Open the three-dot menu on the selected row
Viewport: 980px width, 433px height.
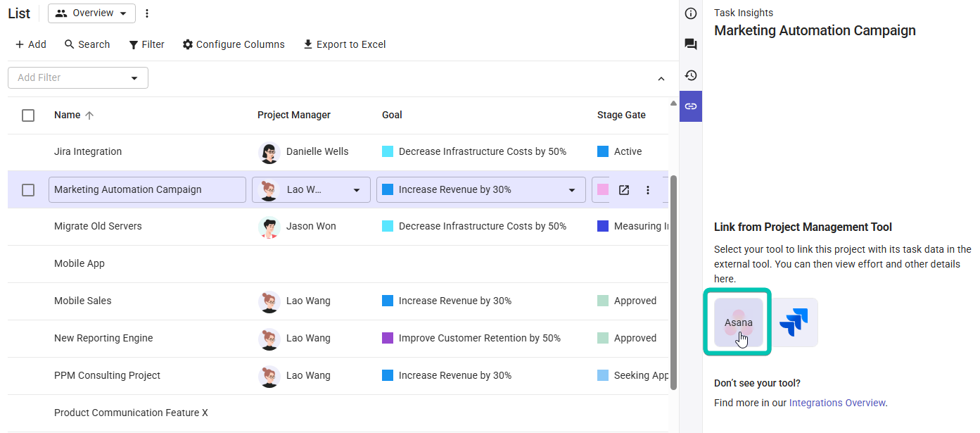tap(647, 189)
